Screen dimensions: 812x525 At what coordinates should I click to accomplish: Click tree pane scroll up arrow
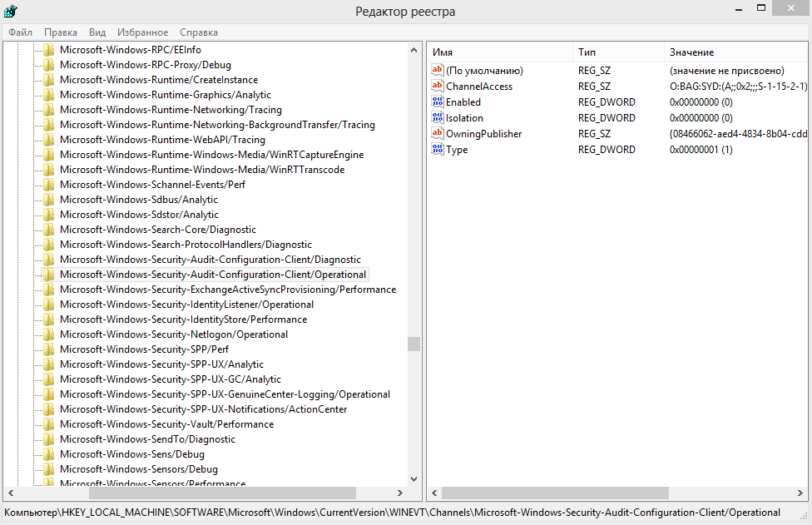[x=413, y=50]
